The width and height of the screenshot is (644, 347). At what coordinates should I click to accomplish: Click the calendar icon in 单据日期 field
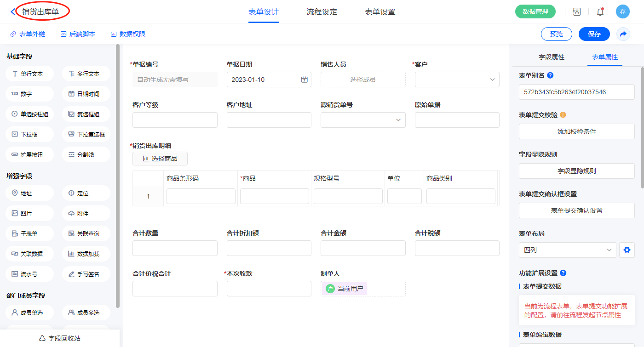pos(304,80)
